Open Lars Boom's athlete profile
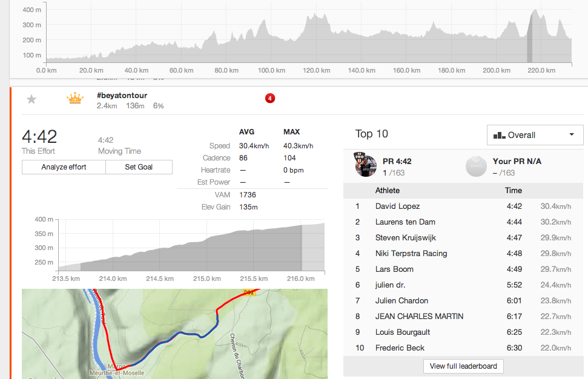 [394, 269]
